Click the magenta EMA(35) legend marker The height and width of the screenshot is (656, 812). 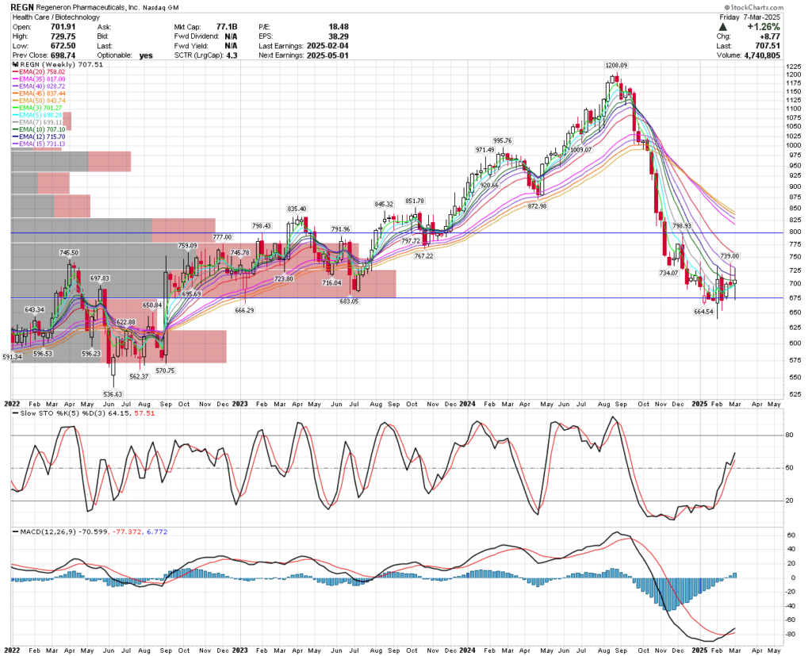click(x=13, y=79)
